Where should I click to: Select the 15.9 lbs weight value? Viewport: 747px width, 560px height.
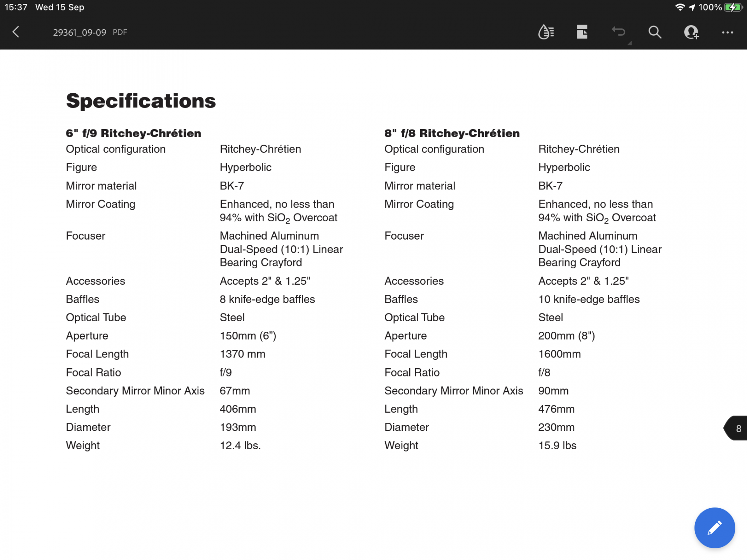coord(558,446)
